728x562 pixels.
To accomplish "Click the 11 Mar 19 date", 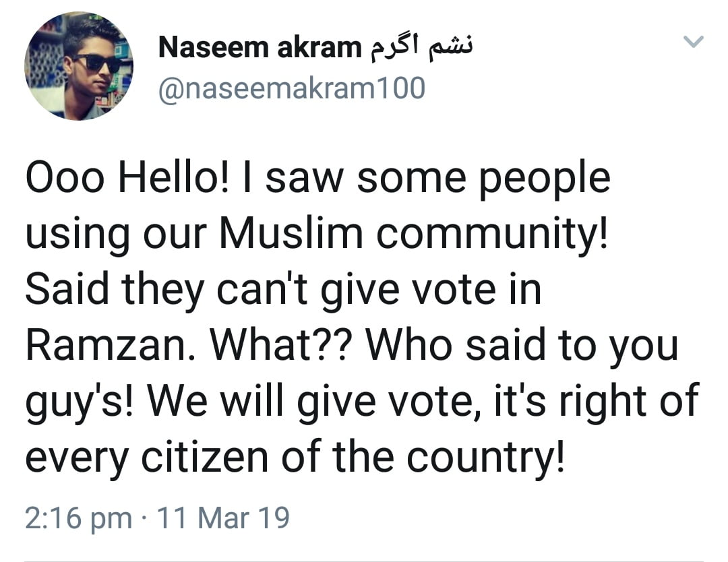I will point(222,518).
